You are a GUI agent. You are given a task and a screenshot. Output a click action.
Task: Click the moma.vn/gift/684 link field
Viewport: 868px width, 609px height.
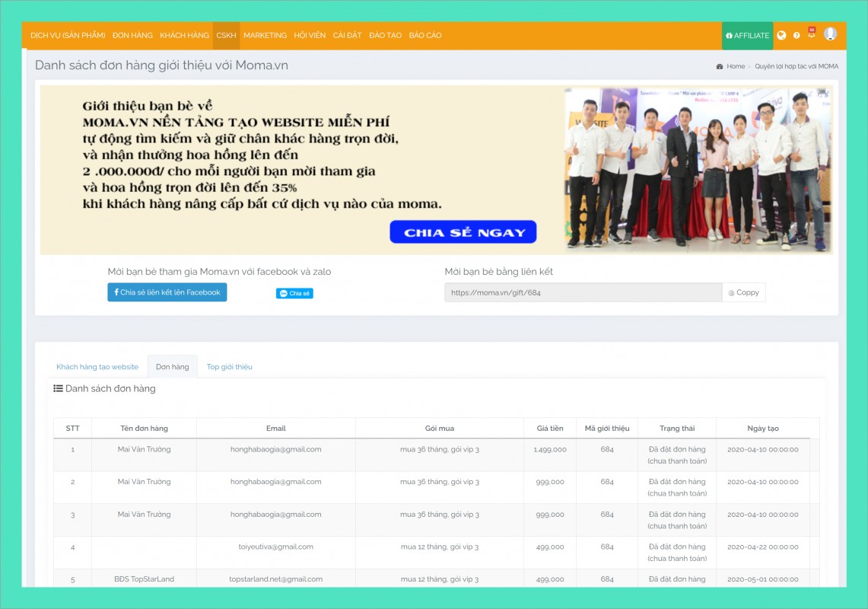pyautogui.click(x=583, y=292)
